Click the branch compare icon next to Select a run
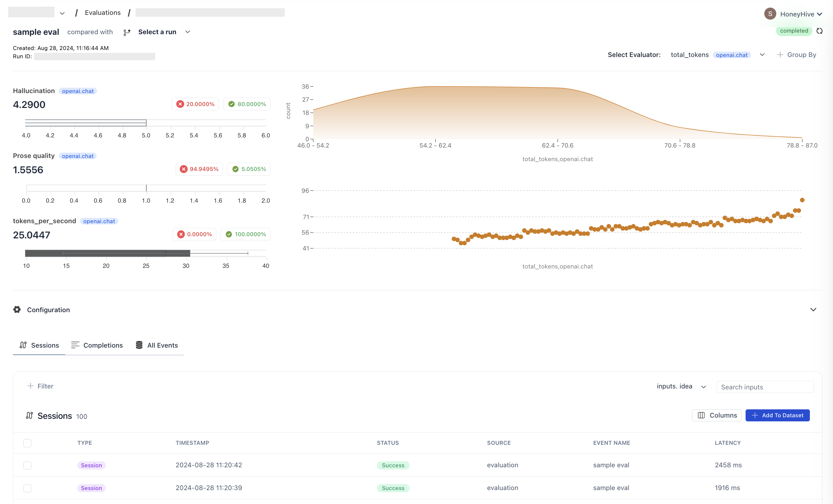The width and height of the screenshot is (833, 504). tap(127, 32)
